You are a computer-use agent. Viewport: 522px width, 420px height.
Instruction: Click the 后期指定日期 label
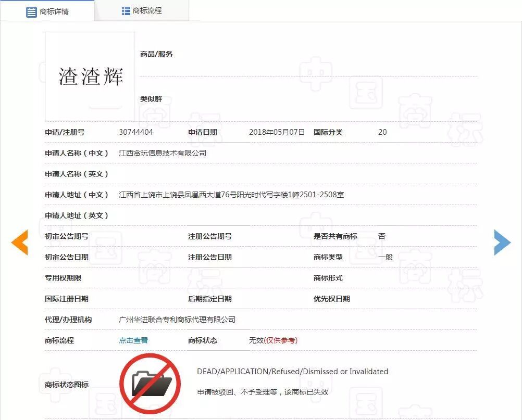click(210, 299)
